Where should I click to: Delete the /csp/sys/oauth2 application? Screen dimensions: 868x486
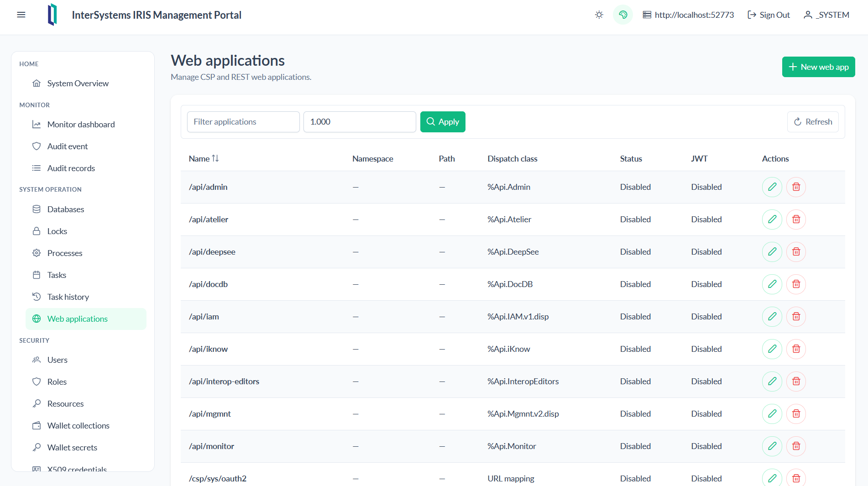(x=796, y=478)
